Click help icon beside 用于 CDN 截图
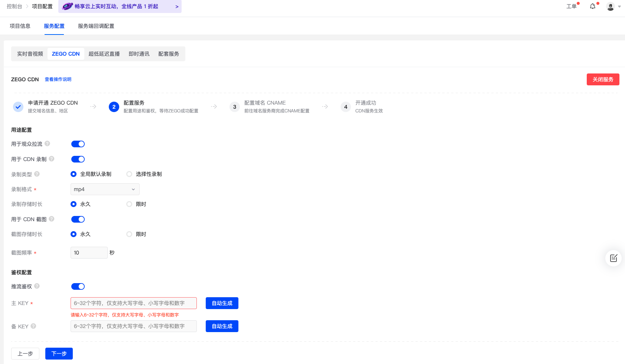The width and height of the screenshot is (625, 364). click(52, 219)
